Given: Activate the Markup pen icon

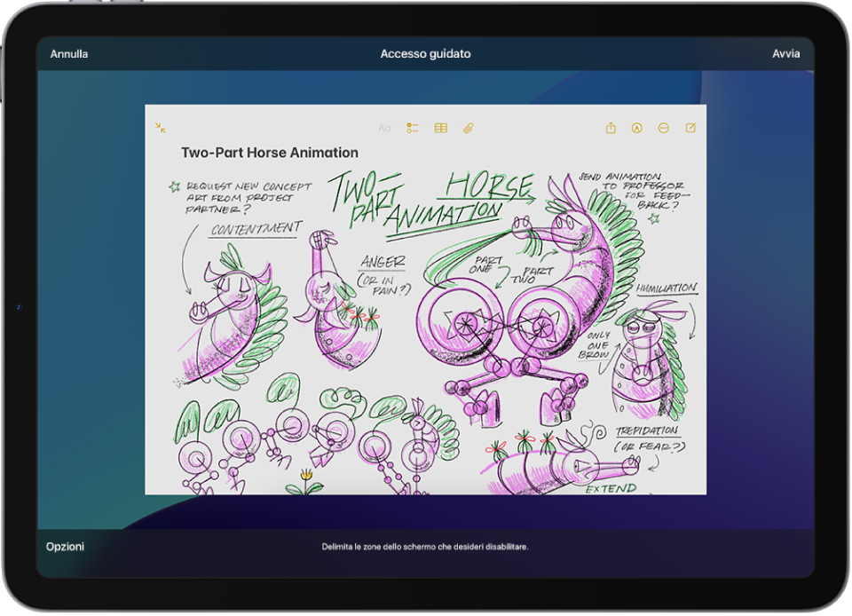Looking at the screenshot, I should (637, 128).
